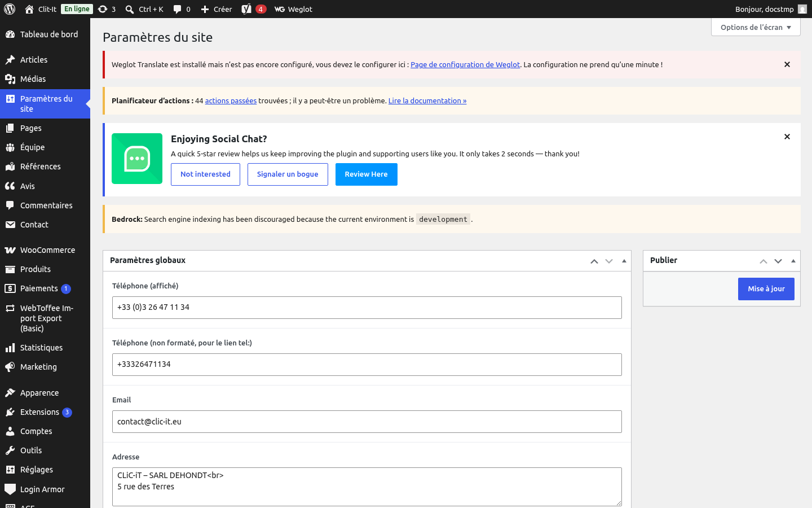Viewport: 812px width, 508px height.
Task: Click the Créer plus icon
Action: point(205,9)
